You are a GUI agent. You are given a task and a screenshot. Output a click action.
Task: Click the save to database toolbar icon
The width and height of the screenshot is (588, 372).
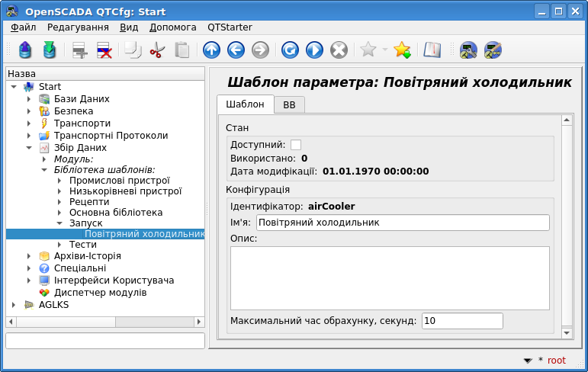pyautogui.click(x=50, y=50)
